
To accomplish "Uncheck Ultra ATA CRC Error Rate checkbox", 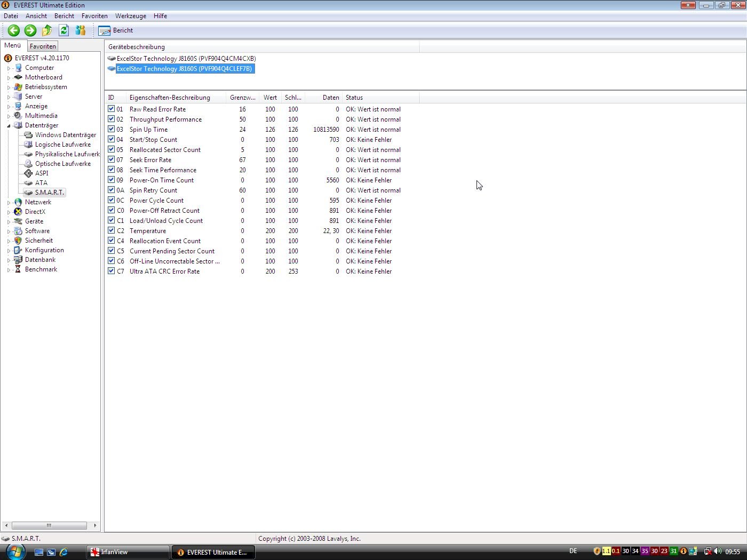I will (x=111, y=271).
